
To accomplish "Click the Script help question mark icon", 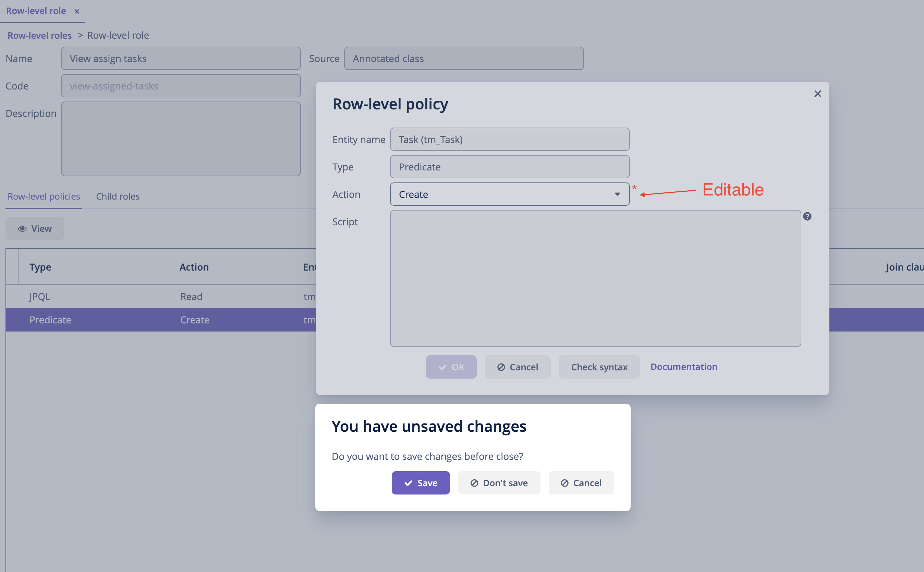I will point(807,216).
